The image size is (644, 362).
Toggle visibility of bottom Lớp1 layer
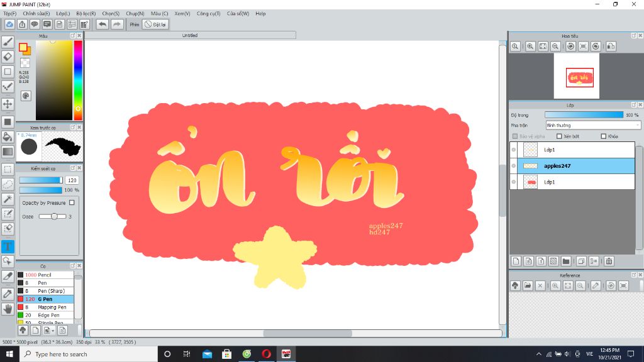[x=514, y=182]
